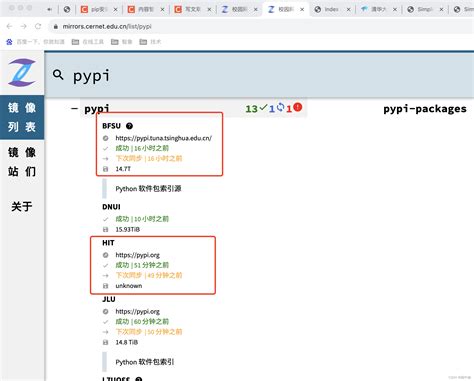Click HIT success status 51分钟之前
Viewport: 474px width, 381px height.
click(x=142, y=265)
